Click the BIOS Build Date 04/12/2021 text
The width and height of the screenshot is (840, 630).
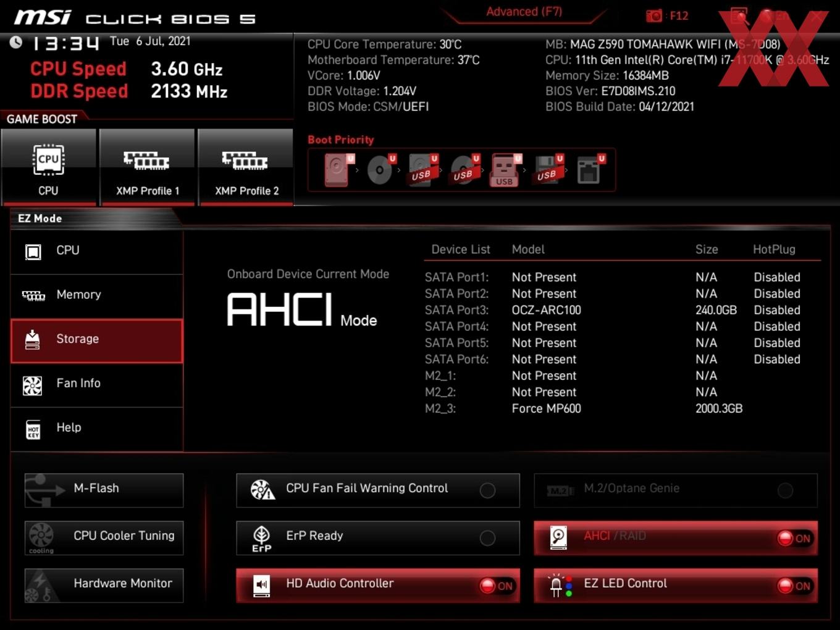[x=619, y=107]
